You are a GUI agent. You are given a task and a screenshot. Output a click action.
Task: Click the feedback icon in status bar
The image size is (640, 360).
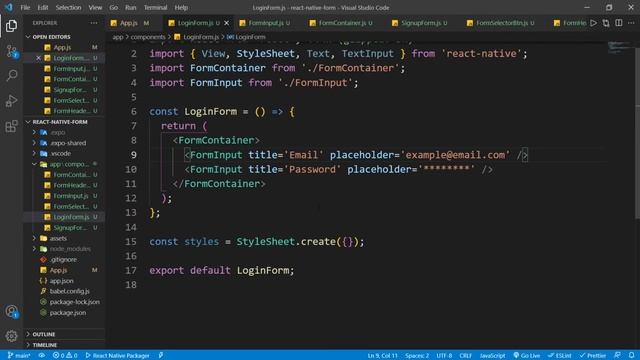(x=618, y=356)
